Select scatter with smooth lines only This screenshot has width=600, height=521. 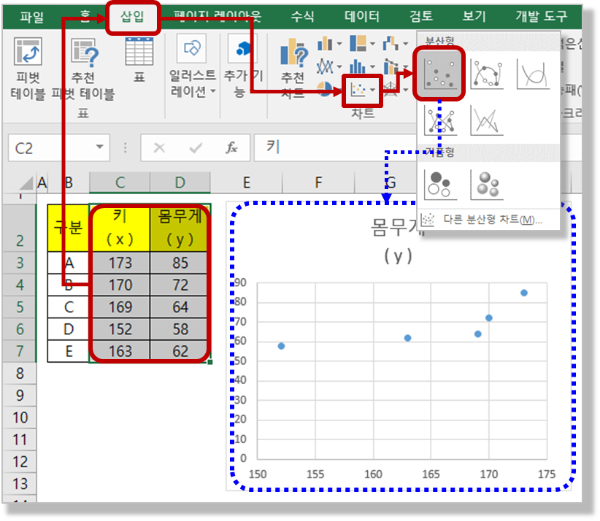(533, 74)
